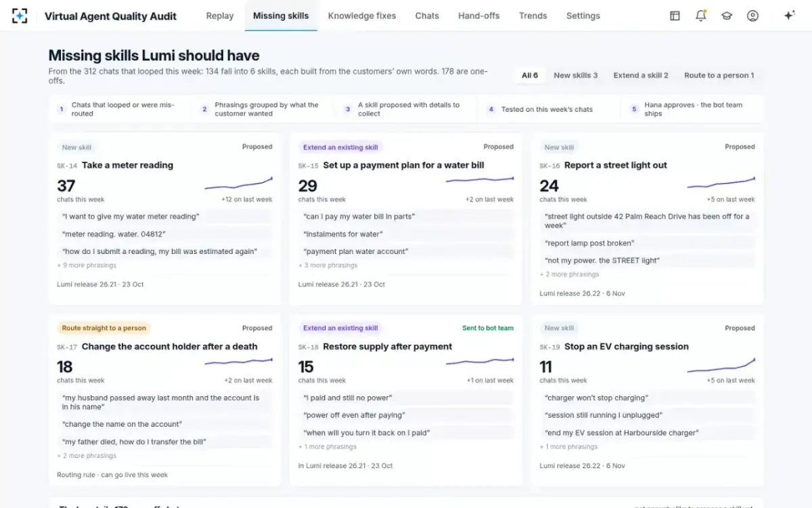Image resolution: width=812 pixels, height=508 pixels.
Task: Click step 3 A skill proposed
Action: pos(406,109)
